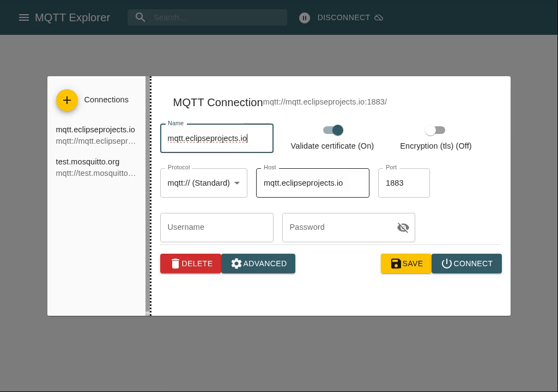Open advanced settings via the gear icon
The width and height of the screenshot is (558, 392).
[236, 264]
